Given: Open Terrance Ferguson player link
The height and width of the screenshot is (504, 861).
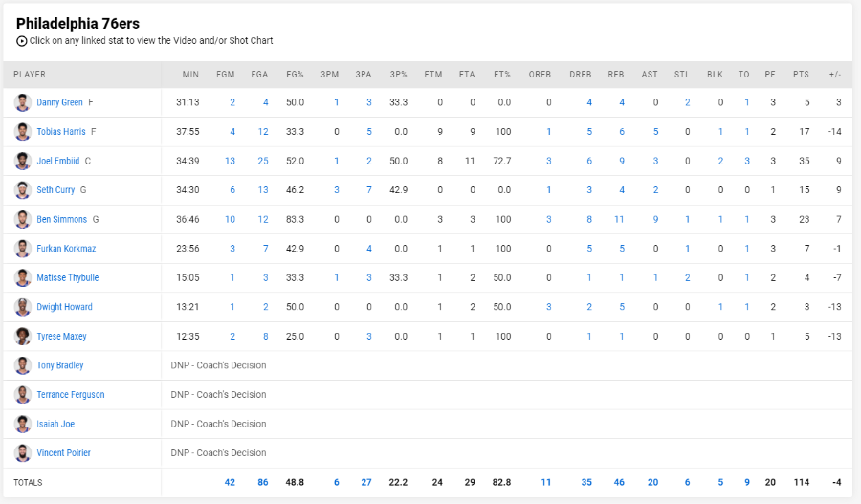Looking at the screenshot, I should [70, 394].
